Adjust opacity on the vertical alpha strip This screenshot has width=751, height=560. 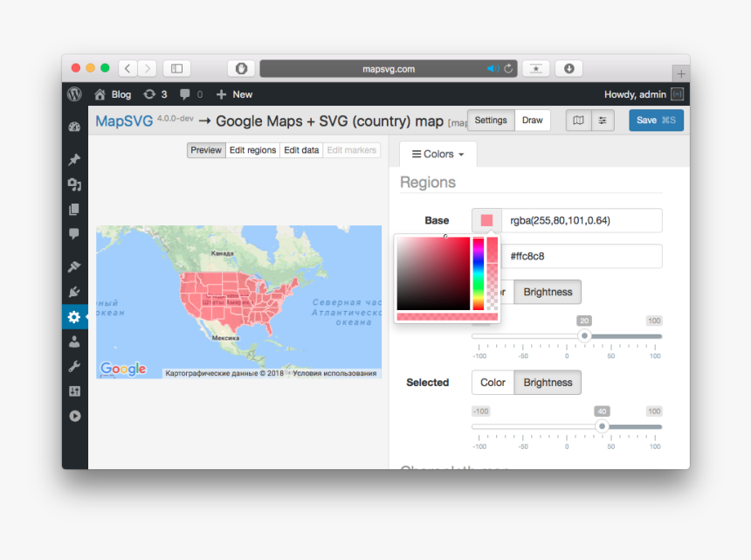pos(493,273)
